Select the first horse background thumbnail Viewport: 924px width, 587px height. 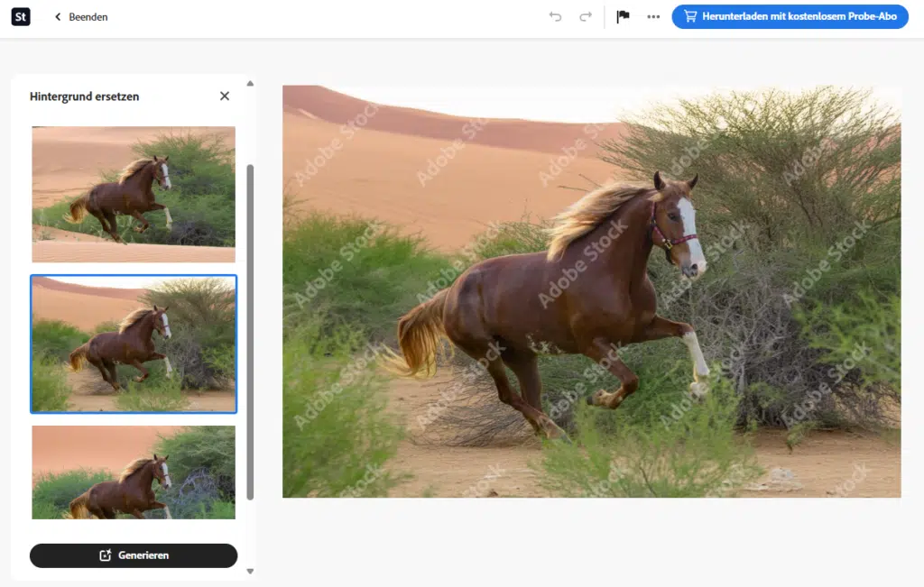[x=134, y=194]
